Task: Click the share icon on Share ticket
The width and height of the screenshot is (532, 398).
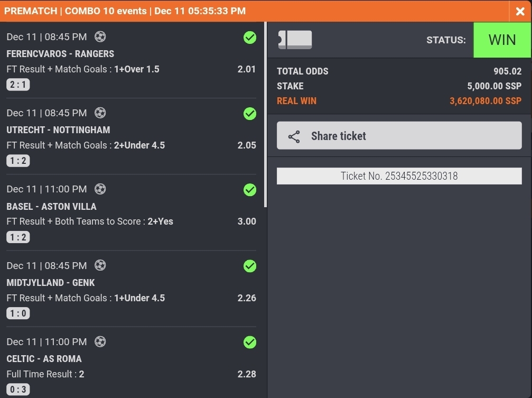Action: (x=294, y=136)
